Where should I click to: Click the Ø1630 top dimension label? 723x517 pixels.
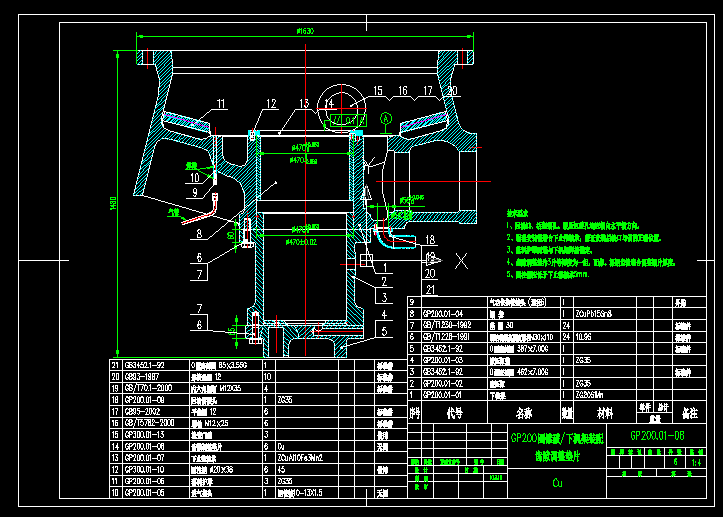tap(305, 31)
